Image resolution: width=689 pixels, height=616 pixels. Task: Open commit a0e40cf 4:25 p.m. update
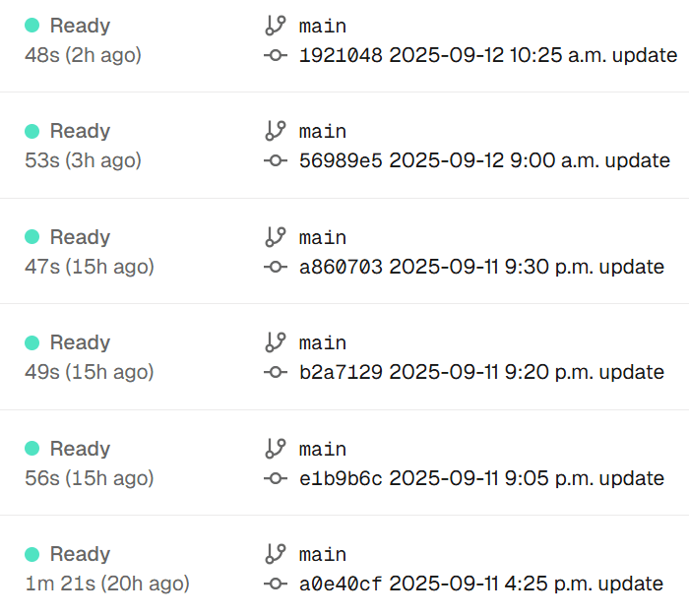481,584
